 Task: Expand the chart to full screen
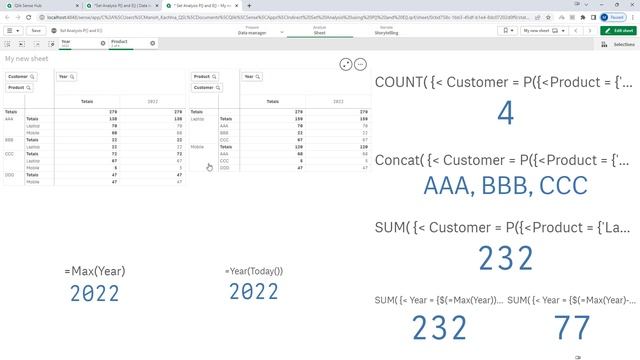(x=346, y=64)
